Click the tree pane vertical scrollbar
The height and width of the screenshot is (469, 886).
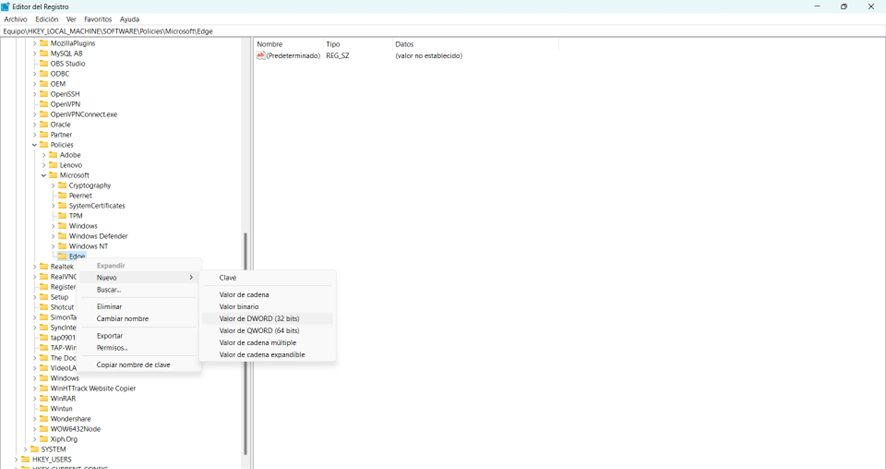pyautogui.click(x=245, y=344)
